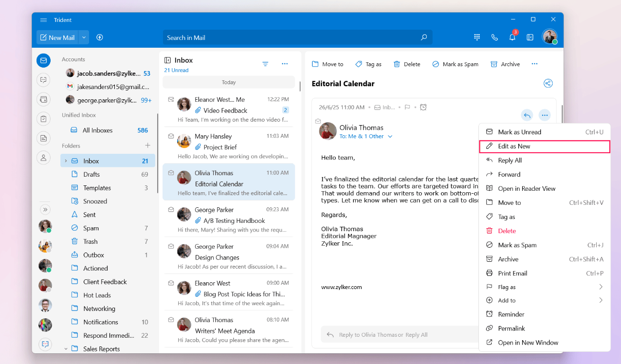This screenshot has height=364, width=621.
Task: Open the Calendar icon in left sidebar
Action: (44, 99)
